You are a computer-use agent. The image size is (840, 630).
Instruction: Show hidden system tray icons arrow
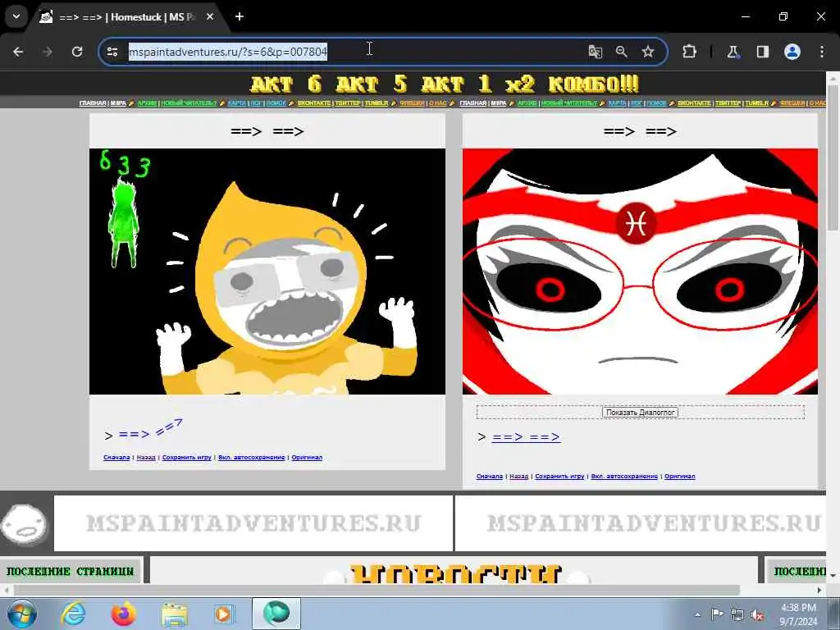pyautogui.click(x=697, y=614)
